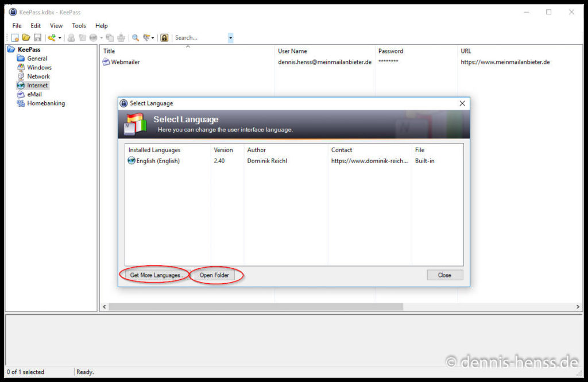Viewport: 588px width, 382px height.
Task: Click the Windows flag group icon
Action: coord(21,68)
